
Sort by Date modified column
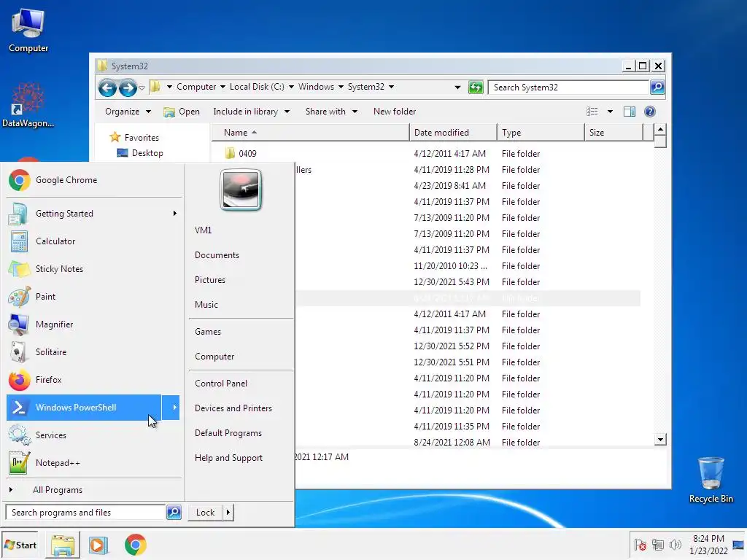pos(452,133)
